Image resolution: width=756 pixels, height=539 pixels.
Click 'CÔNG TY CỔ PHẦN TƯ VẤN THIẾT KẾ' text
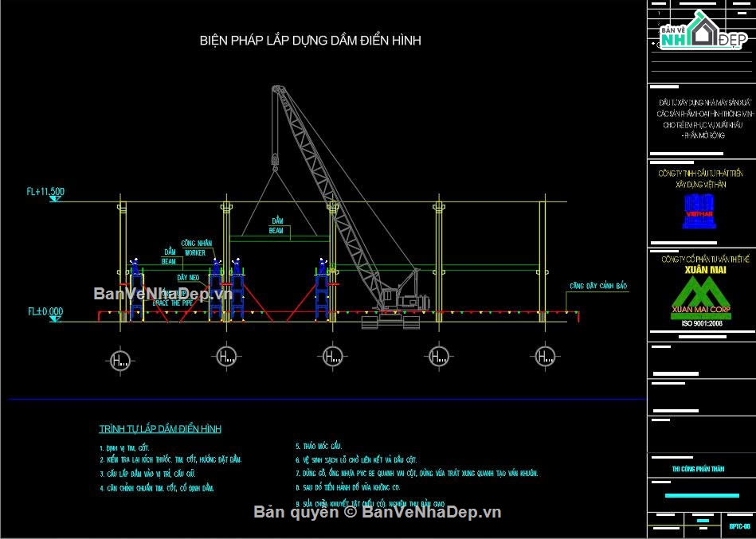704,259
